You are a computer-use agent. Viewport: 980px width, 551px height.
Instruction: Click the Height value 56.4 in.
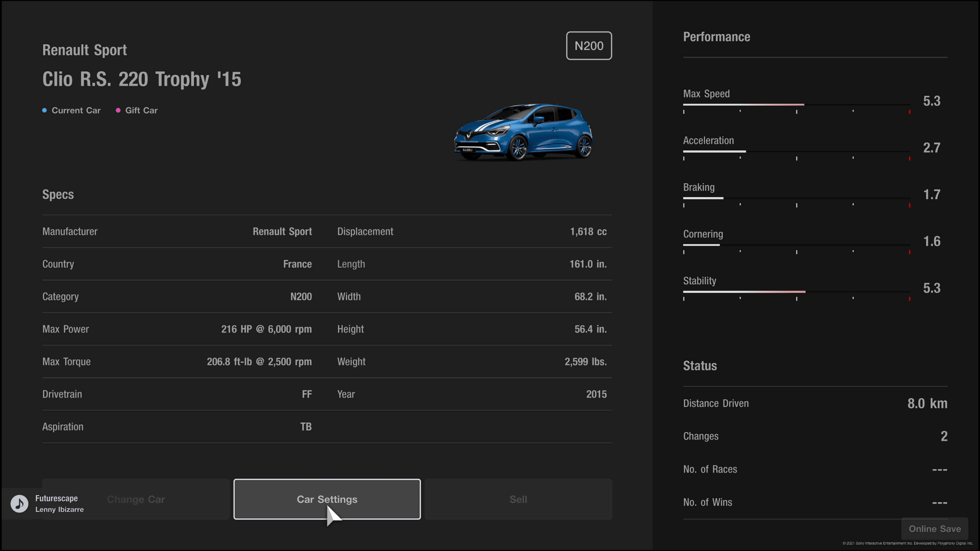point(591,329)
